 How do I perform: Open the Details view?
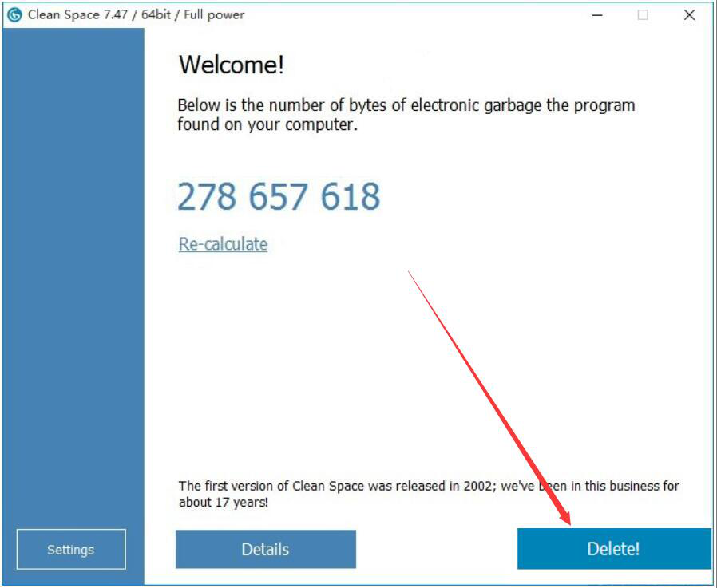coord(266,549)
